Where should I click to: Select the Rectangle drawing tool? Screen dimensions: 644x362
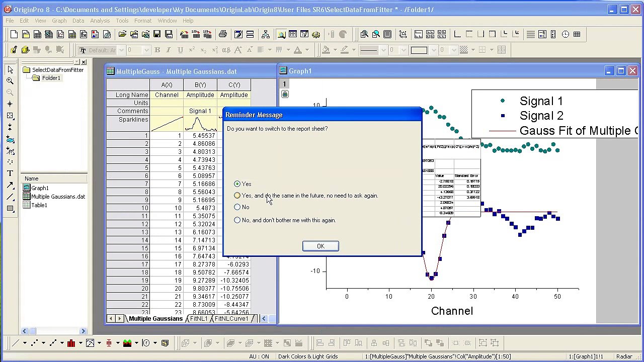tap(10, 208)
